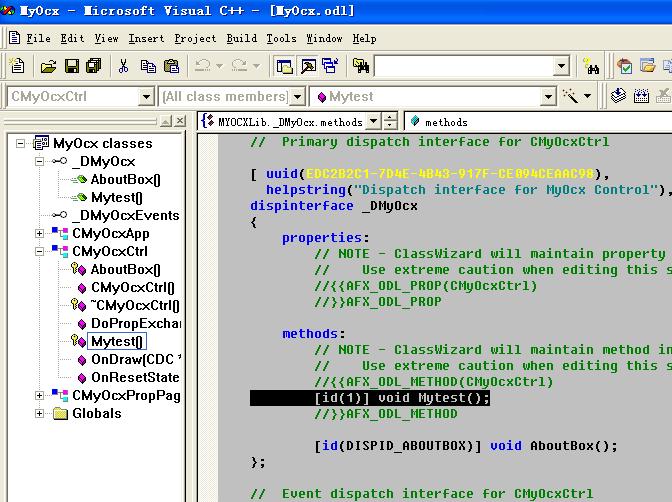Click the Find text input field
This screenshot has height=502, width=672.
coord(464,66)
